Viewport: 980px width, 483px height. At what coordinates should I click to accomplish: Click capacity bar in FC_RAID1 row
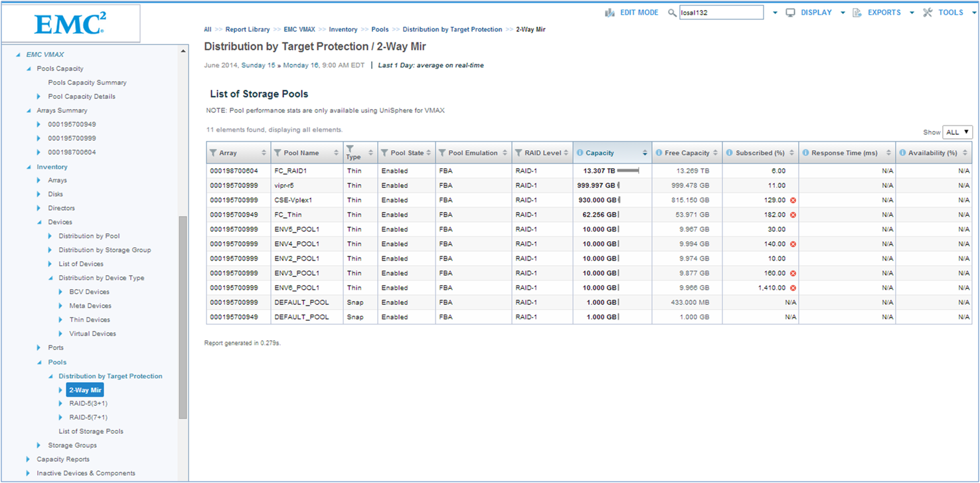click(627, 171)
